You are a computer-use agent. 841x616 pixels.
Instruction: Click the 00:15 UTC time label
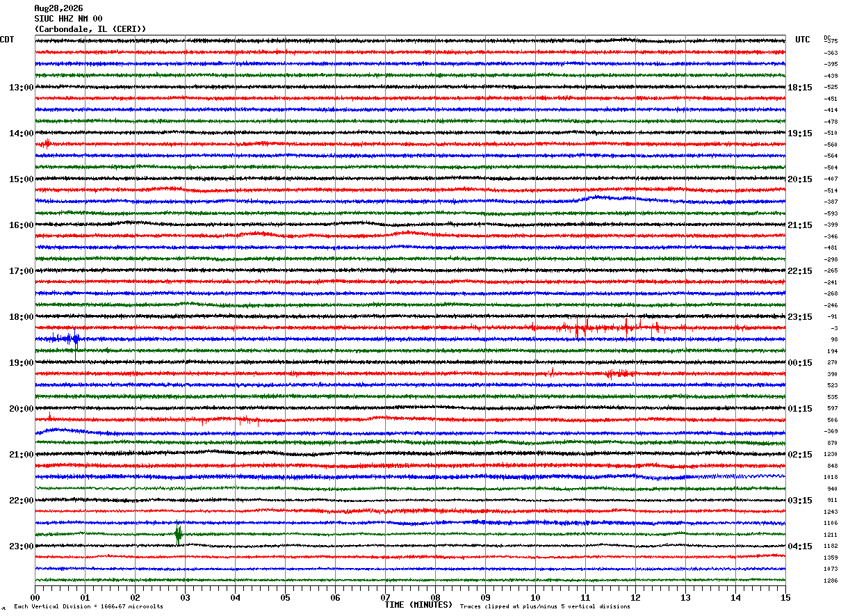(x=800, y=363)
